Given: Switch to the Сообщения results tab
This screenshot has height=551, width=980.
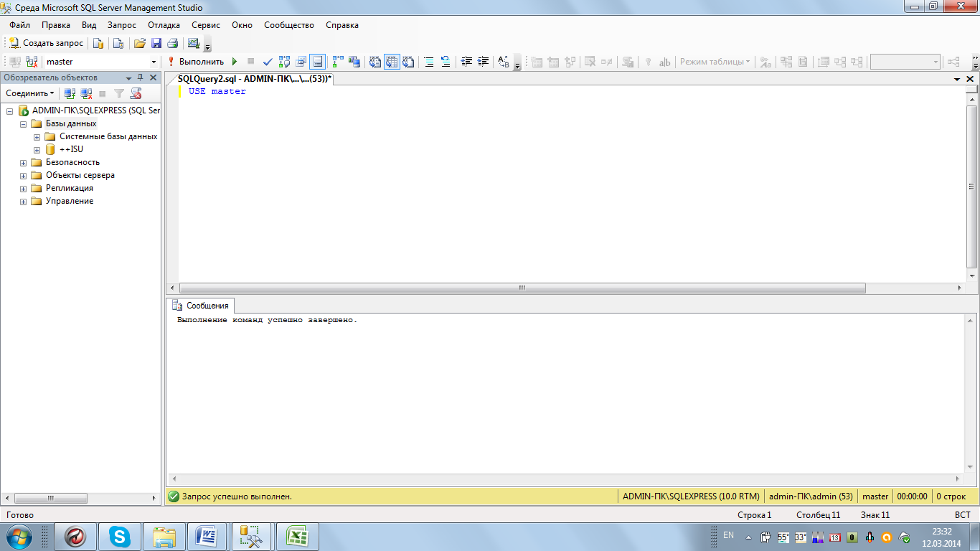Looking at the screenshot, I should click(202, 306).
